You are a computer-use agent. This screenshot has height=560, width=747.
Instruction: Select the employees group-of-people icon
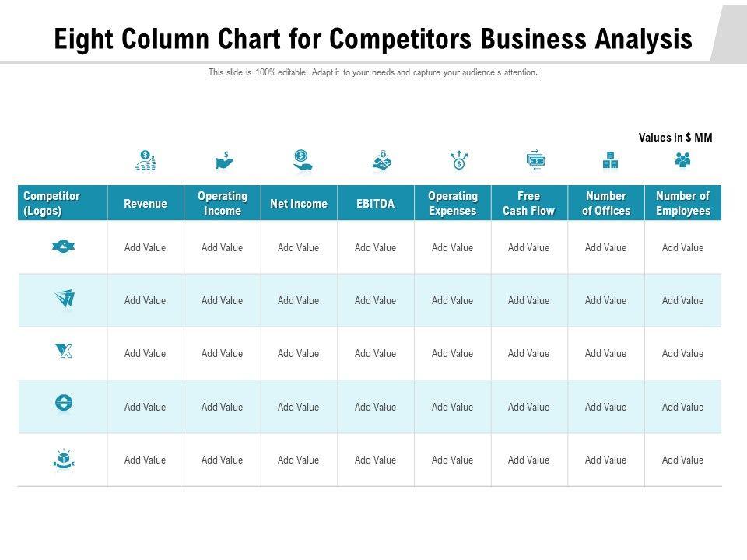(682, 161)
